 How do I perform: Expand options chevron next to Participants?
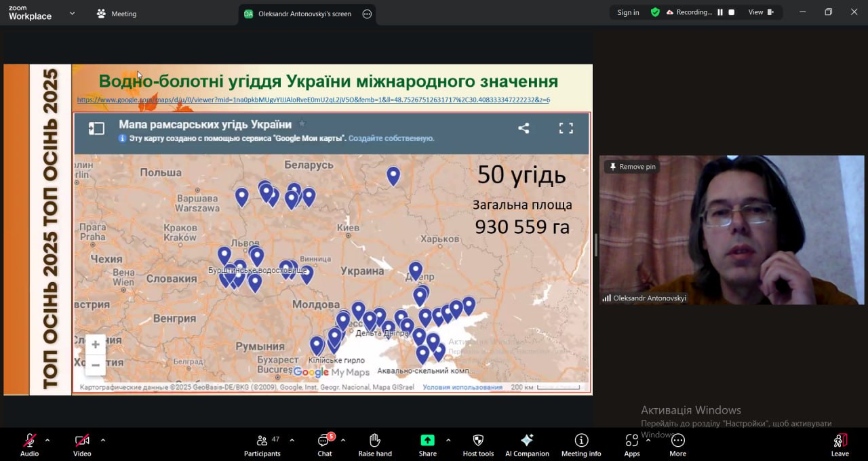point(292,440)
